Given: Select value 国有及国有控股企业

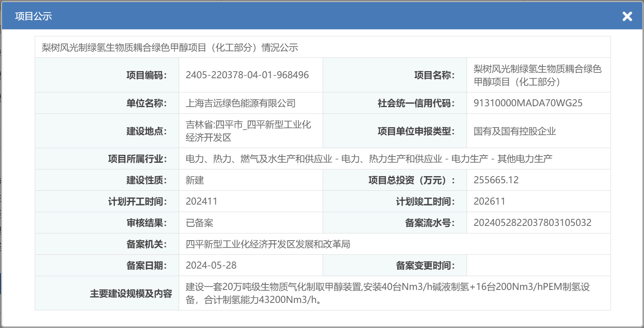Looking at the screenshot, I should (x=515, y=131).
